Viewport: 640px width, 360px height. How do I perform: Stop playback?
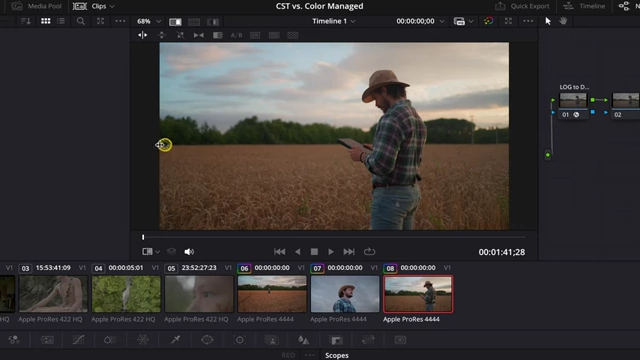(x=314, y=252)
